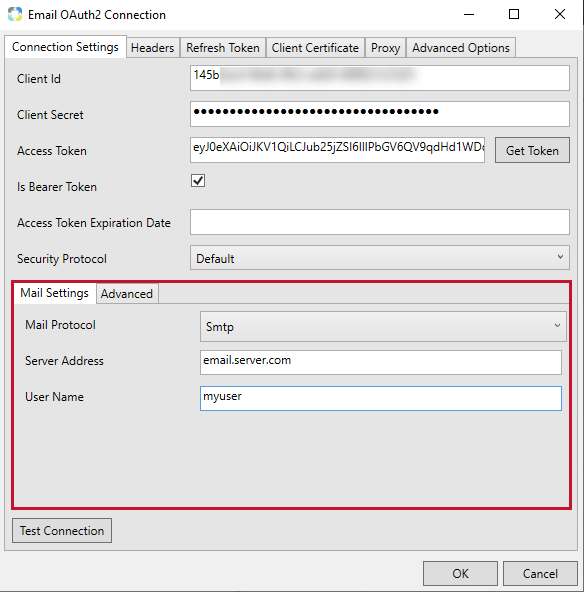The image size is (584, 592).
Task: Click into the Client Secret field
Action: (x=380, y=114)
